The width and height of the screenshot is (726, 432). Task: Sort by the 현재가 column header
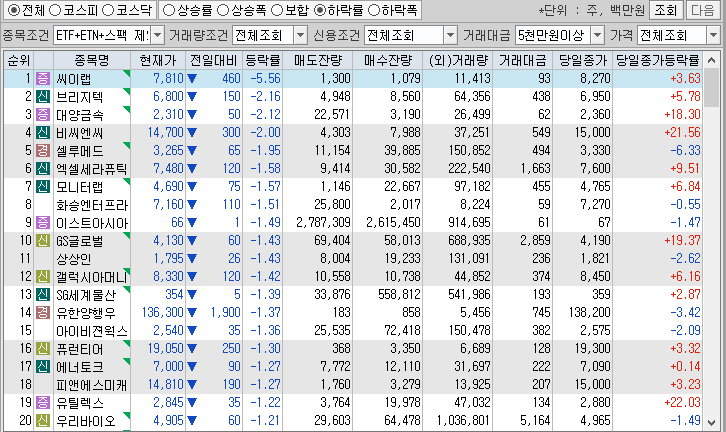click(158, 60)
